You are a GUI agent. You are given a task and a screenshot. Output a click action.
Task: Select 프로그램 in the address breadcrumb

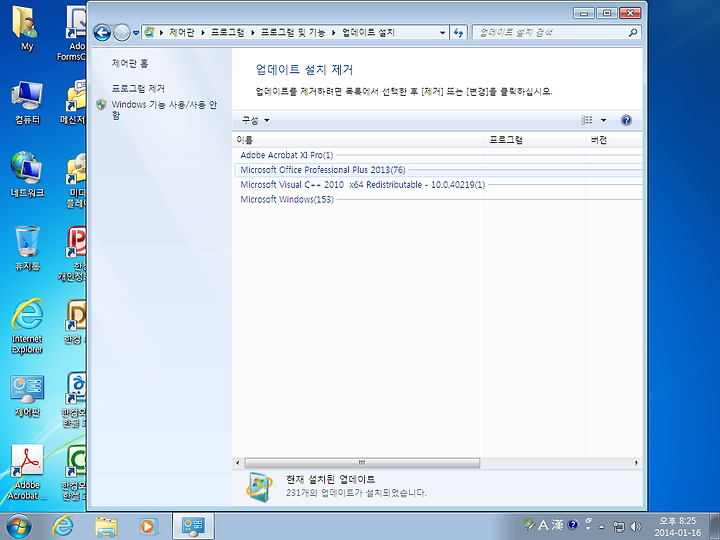pos(228,32)
